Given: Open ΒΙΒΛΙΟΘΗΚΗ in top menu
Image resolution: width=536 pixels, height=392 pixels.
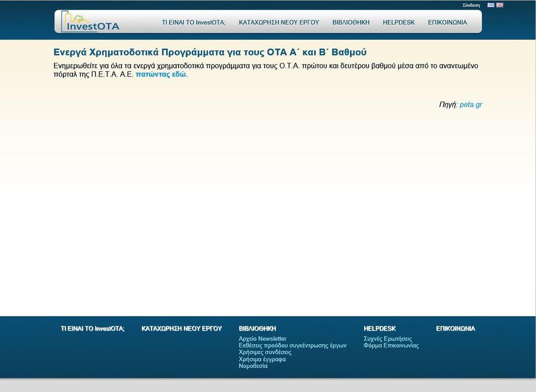Looking at the screenshot, I should click(x=351, y=23).
